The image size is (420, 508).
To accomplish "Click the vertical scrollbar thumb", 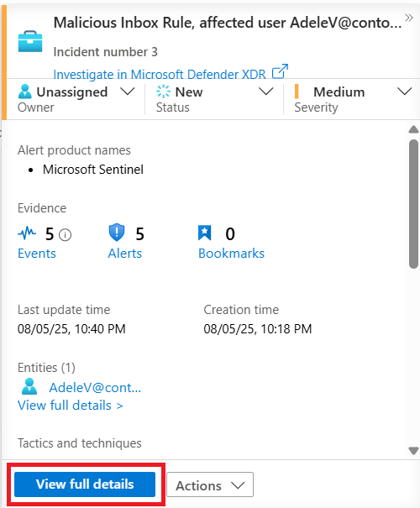I will click(413, 204).
